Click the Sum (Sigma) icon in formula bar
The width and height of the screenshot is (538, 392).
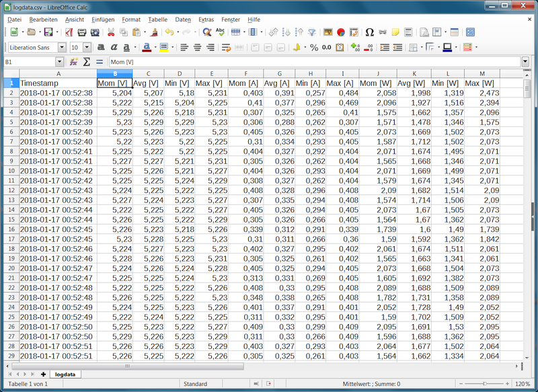pyautogui.click(x=86, y=62)
